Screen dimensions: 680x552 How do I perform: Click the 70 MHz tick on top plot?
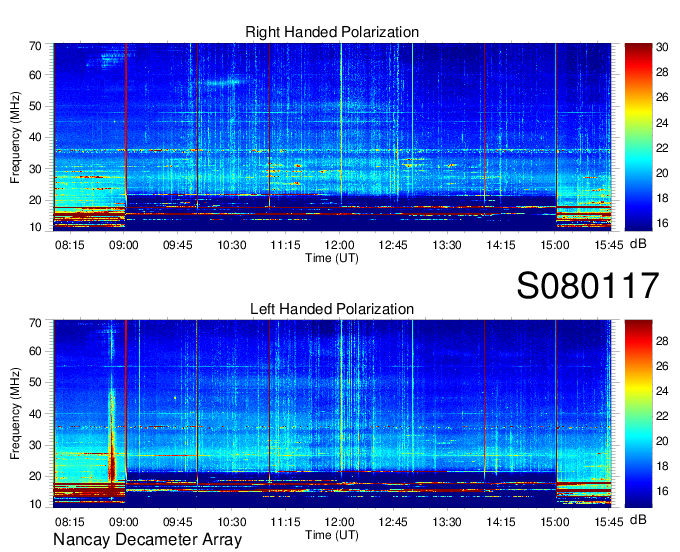pyautogui.click(x=35, y=46)
